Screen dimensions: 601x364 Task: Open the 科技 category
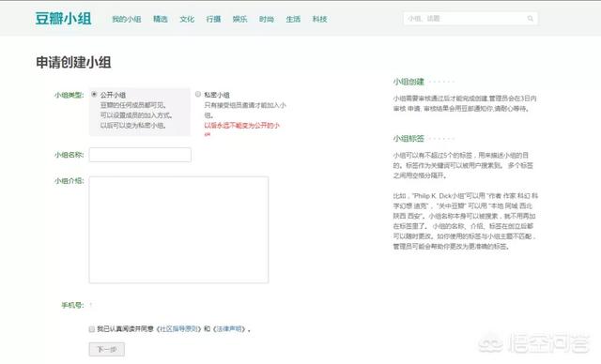(x=319, y=19)
